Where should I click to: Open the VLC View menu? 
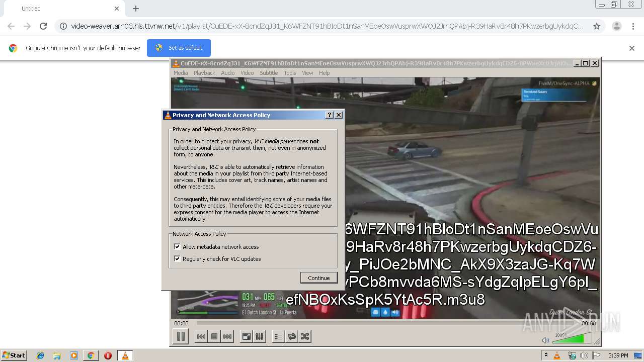[x=307, y=73]
